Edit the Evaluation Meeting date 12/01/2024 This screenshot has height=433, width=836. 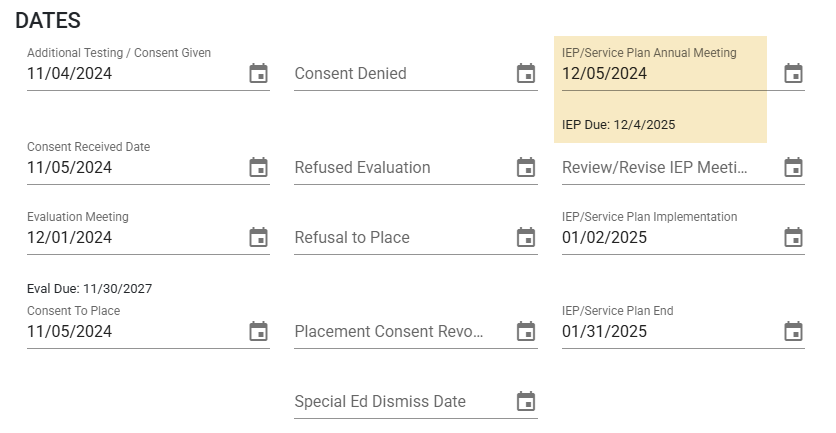[x=135, y=237]
